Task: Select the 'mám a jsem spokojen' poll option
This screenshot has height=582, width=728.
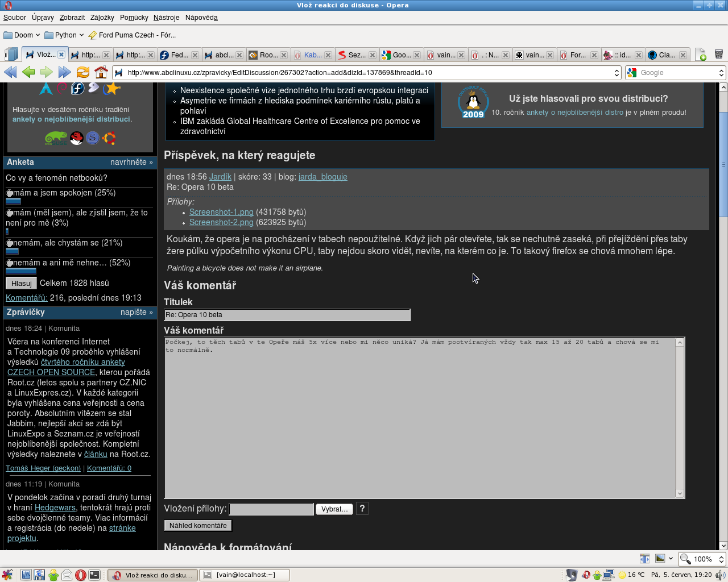Action: [x=10, y=193]
